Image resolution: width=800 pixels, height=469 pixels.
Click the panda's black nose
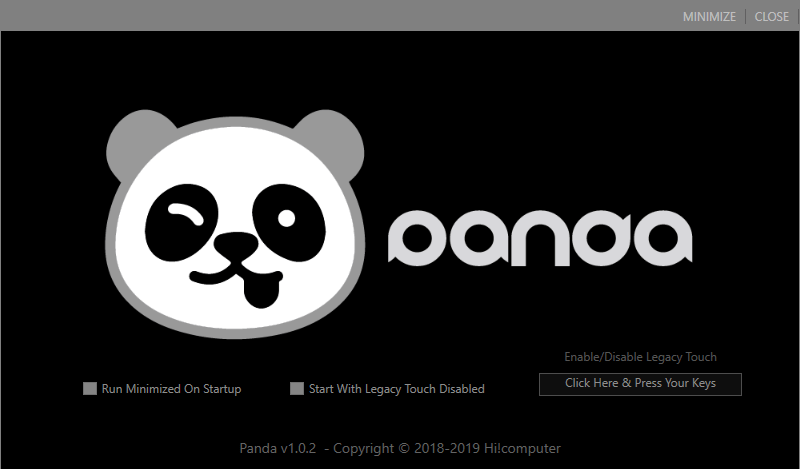pos(236,245)
